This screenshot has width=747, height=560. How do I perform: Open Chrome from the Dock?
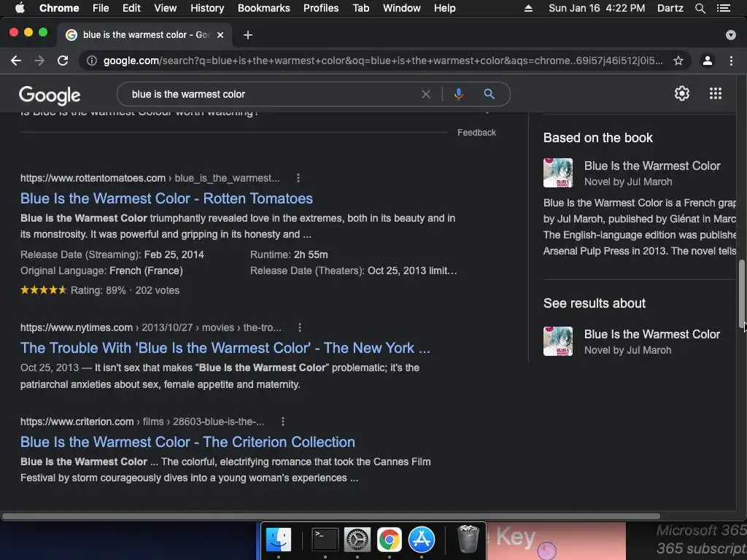click(390, 540)
